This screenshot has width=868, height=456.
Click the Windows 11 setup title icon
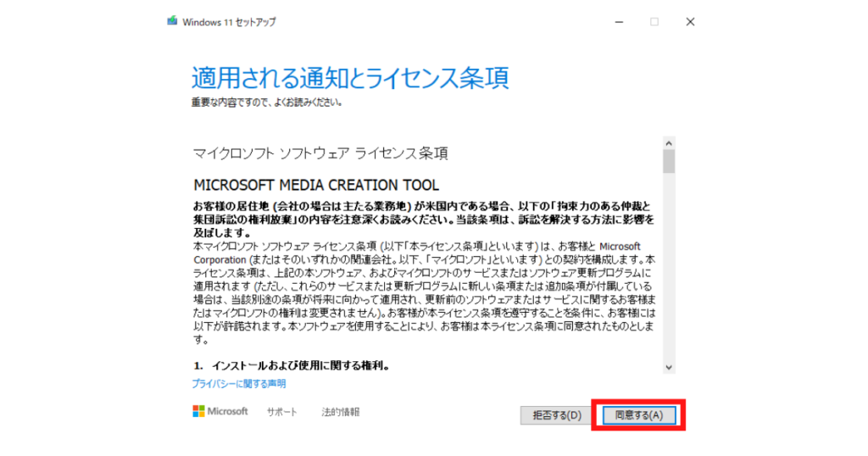pyautogui.click(x=172, y=21)
